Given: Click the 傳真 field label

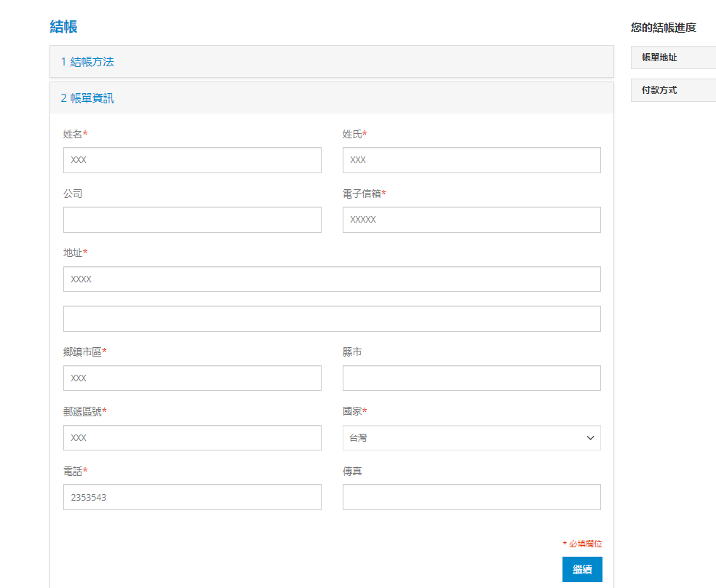Looking at the screenshot, I should 352,471.
